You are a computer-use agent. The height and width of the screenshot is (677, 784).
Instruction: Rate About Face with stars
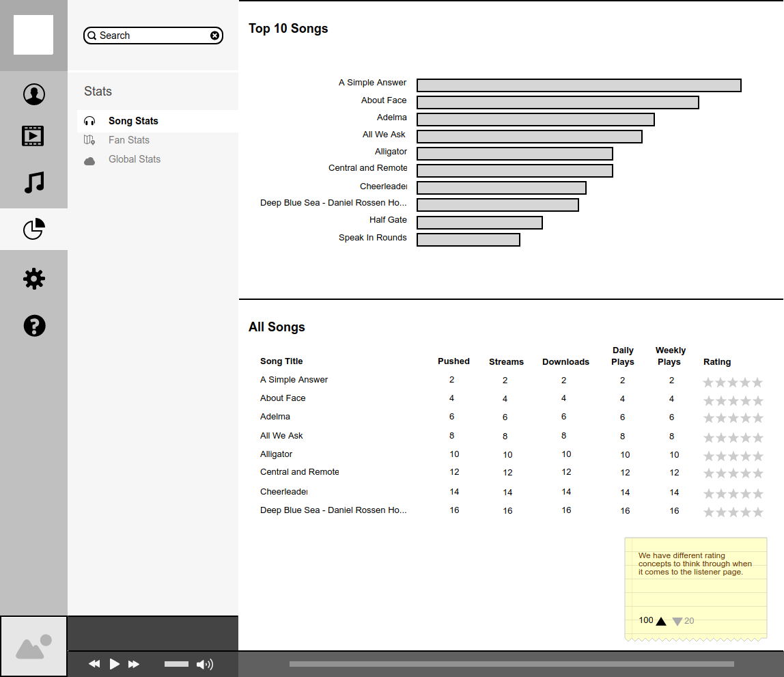(733, 400)
